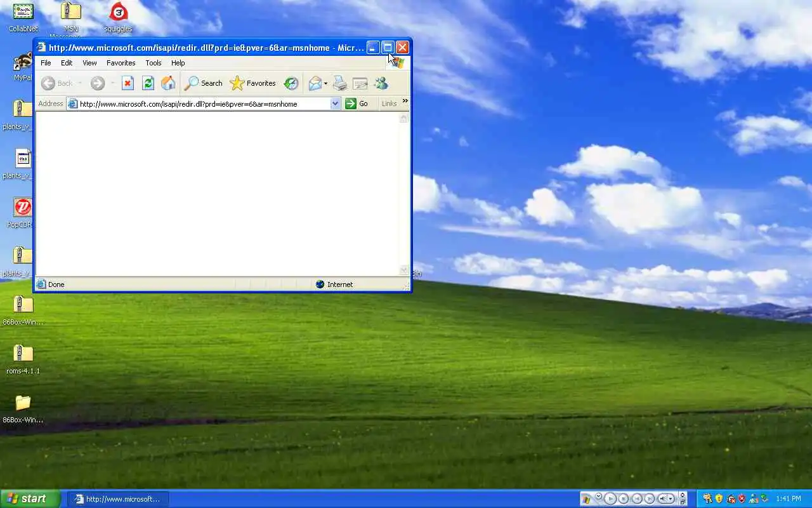Viewport: 812px width, 508px height.
Task: Click the Links label on the toolbar
Action: 389,104
